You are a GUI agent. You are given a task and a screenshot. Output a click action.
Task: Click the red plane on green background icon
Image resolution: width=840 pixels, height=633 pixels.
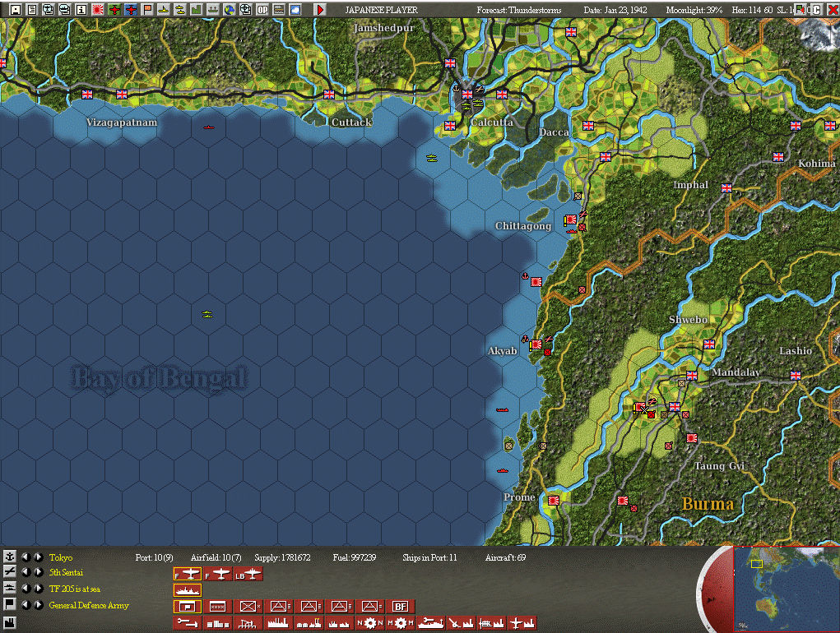114,9
